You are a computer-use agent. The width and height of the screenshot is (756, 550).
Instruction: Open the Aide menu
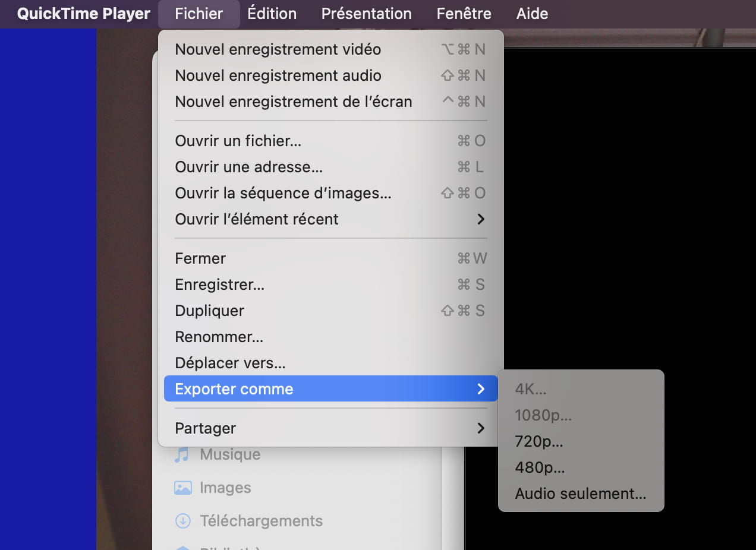pos(532,14)
